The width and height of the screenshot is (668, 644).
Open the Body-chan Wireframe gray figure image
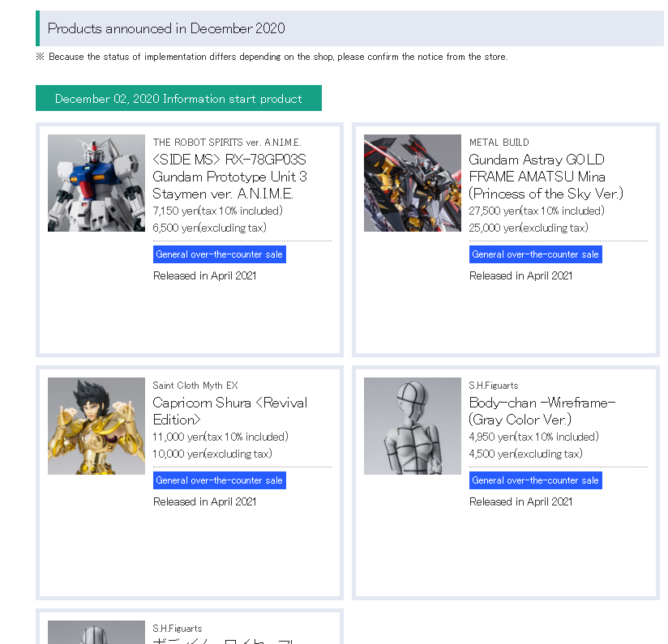(413, 426)
